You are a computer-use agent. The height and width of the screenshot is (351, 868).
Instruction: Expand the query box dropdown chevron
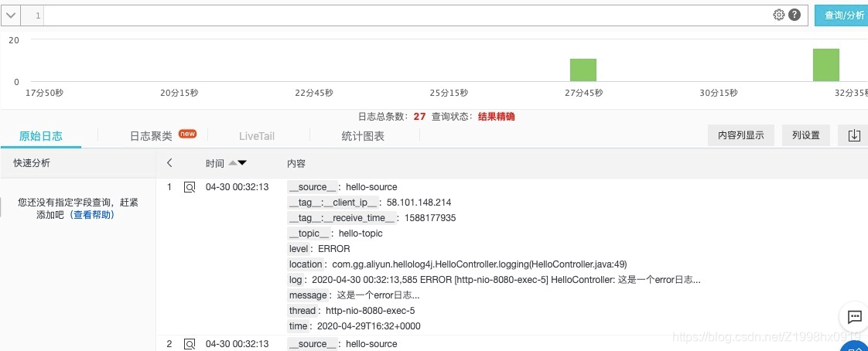point(11,15)
